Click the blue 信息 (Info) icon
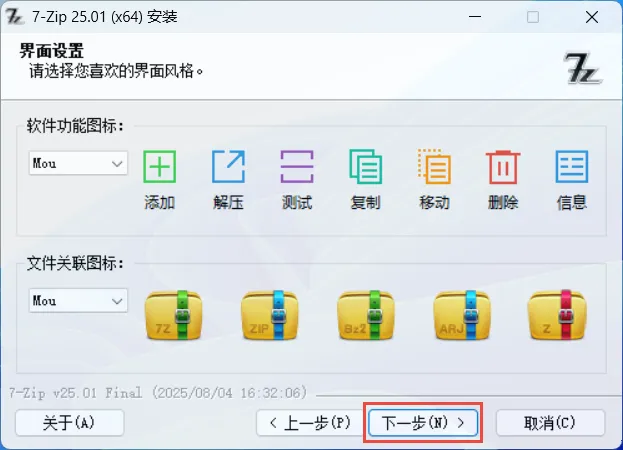This screenshot has width=623, height=450. [572, 166]
